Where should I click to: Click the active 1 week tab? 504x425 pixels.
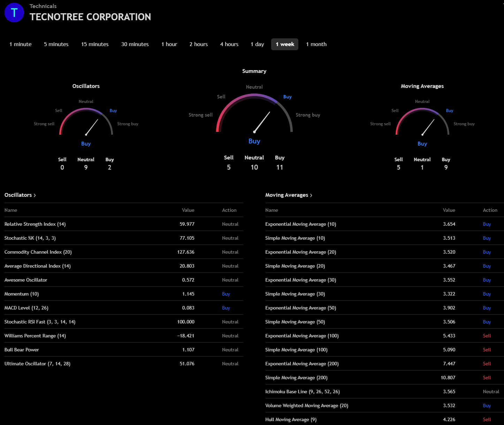click(285, 44)
